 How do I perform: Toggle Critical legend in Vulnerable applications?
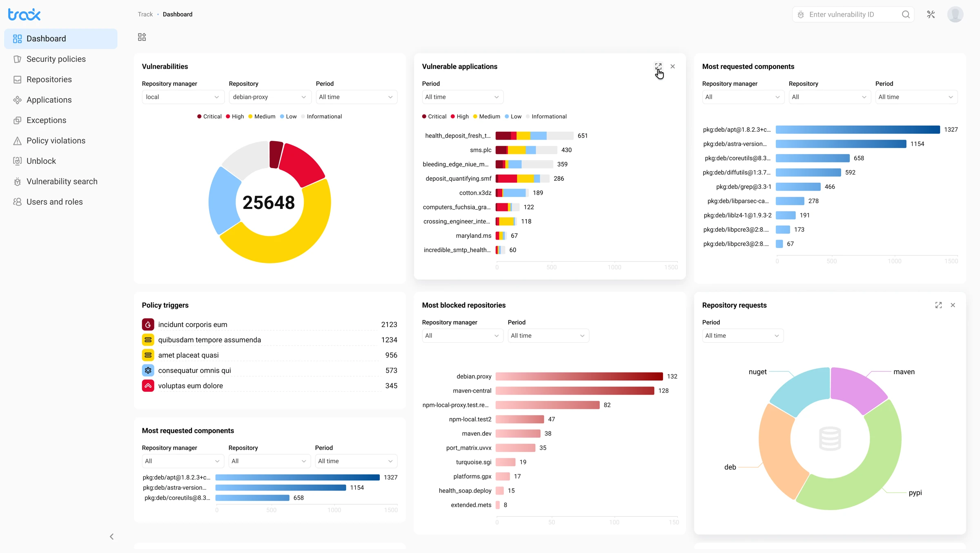(434, 117)
